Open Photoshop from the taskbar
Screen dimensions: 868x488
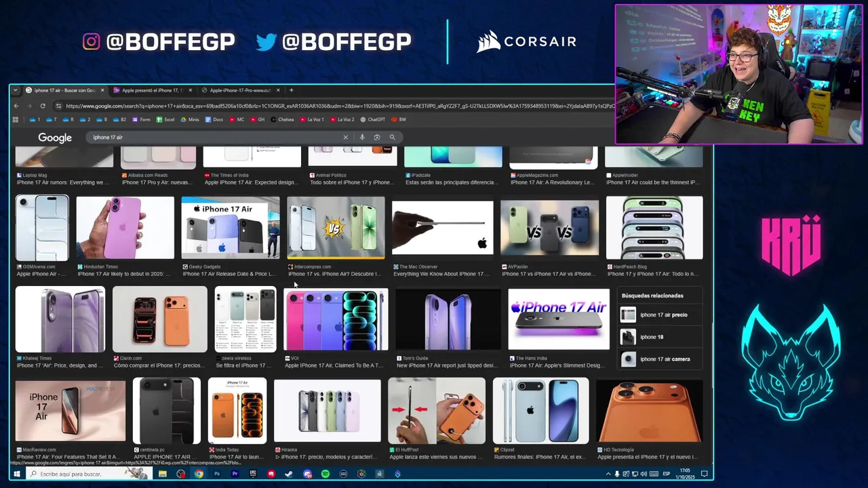click(x=217, y=474)
